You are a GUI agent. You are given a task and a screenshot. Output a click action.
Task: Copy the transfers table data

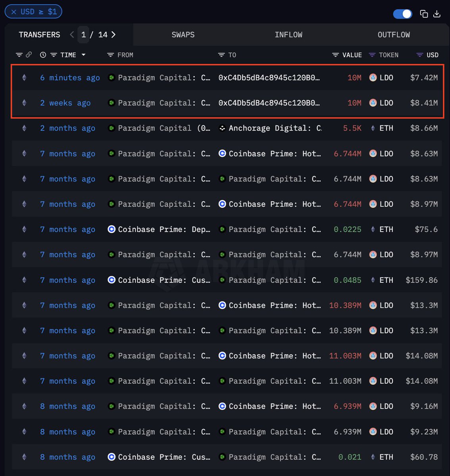(x=424, y=14)
